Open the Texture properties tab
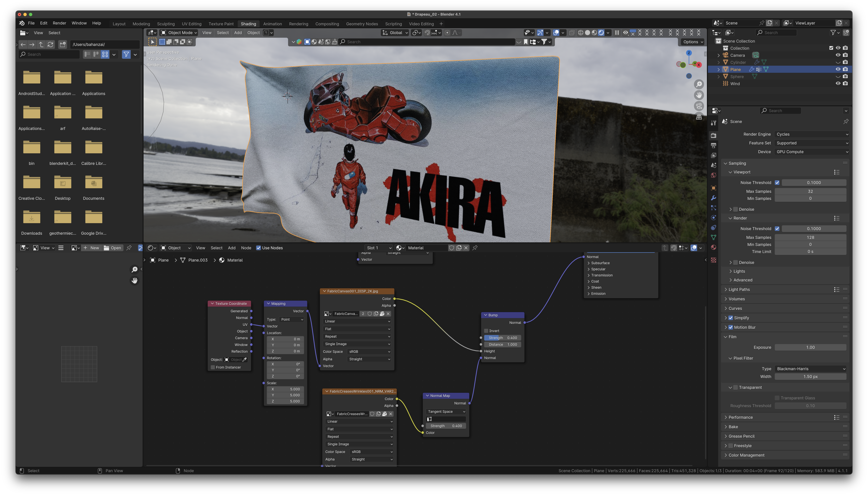Viewport: 868px width, 495px height. tap(713, 260)
